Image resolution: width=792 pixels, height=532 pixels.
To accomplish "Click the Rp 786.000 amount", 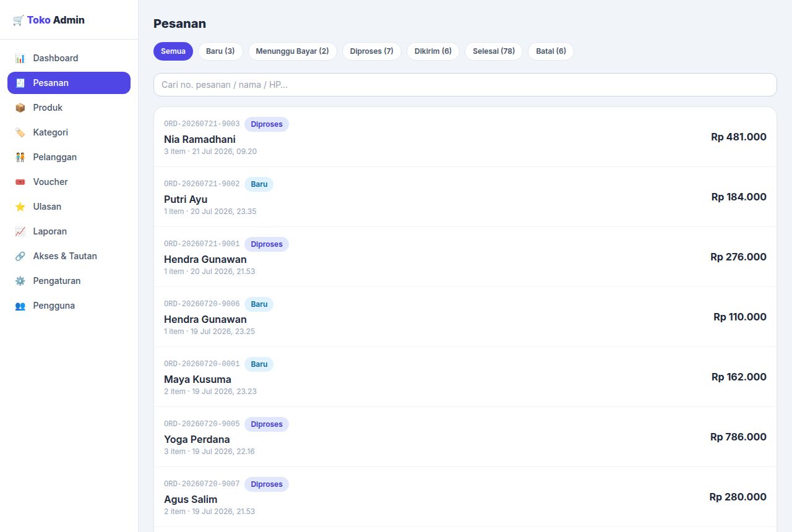I will (738, 437).
